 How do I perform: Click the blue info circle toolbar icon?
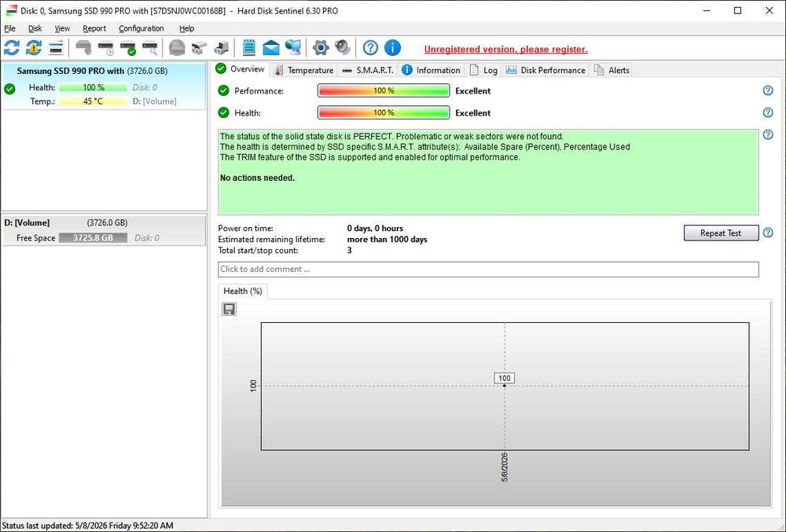point(392,48)
